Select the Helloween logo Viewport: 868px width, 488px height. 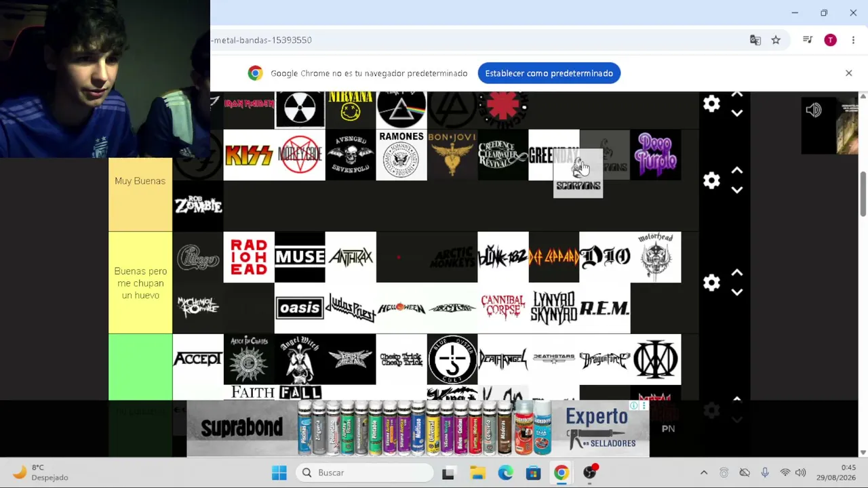click(x=401, y=308)
